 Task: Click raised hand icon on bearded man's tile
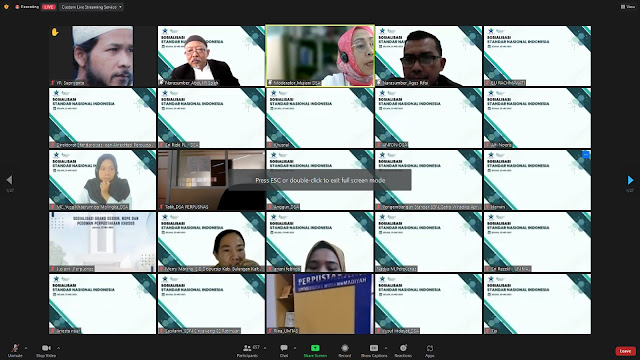tap(55, 32)
